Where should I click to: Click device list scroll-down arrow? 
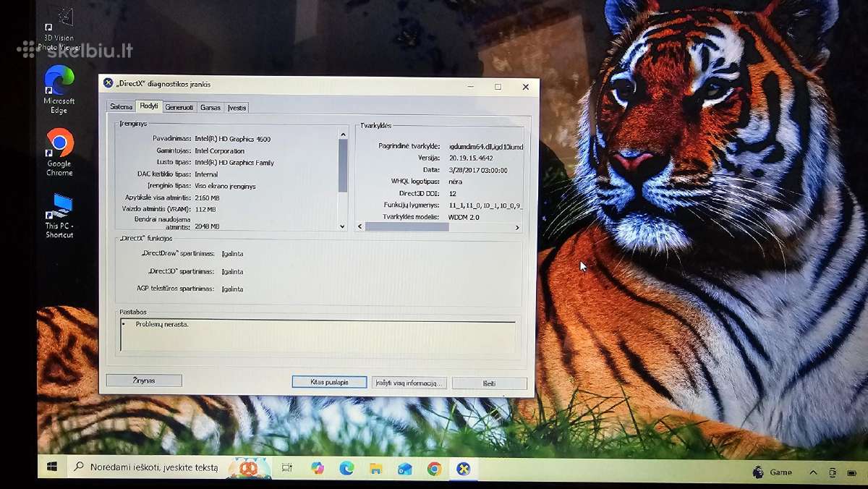pyautogui.click(x=343, y=226)
